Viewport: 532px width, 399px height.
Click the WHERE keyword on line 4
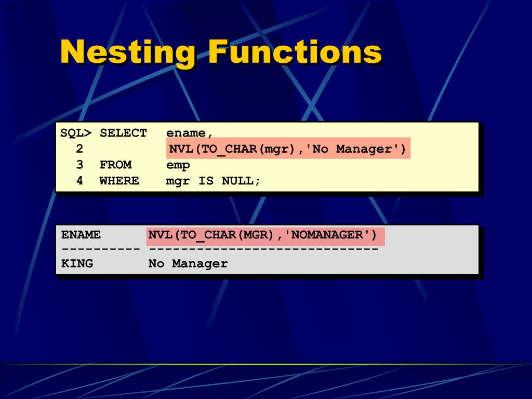click(119, 180)
